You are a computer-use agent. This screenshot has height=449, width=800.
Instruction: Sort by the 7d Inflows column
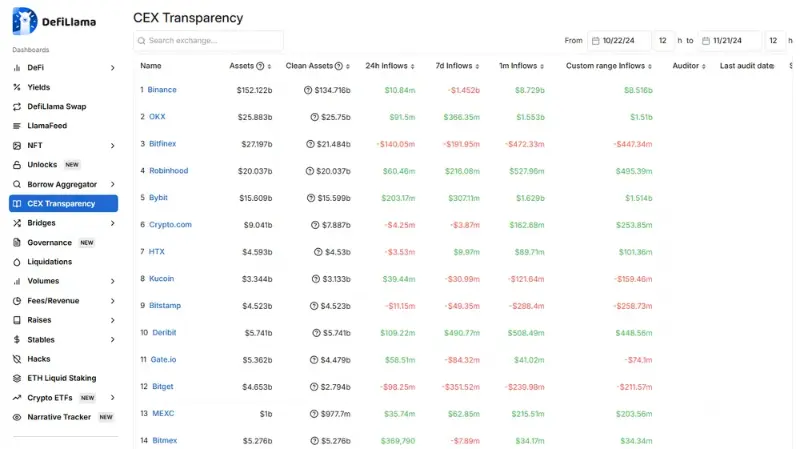(457, 66)
